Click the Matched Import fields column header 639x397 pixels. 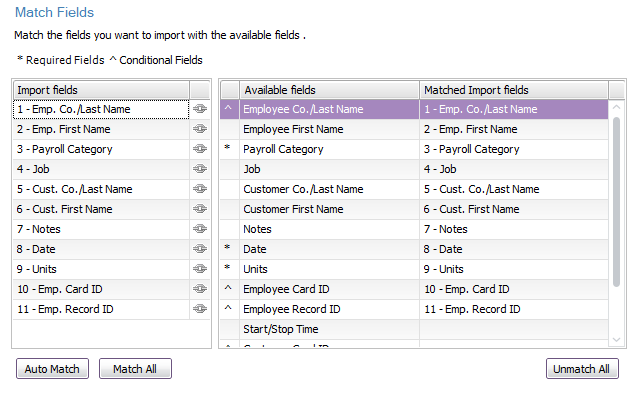coord(514,90)
